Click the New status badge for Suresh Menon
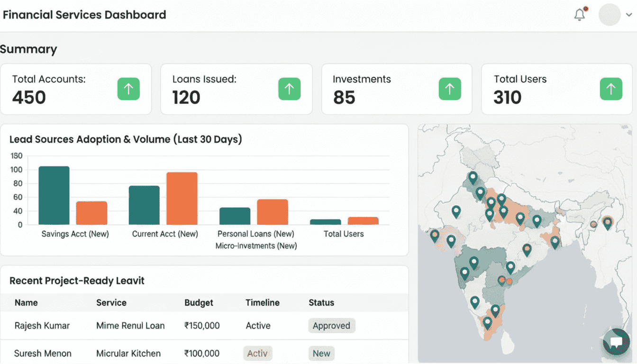Viewport: 637px width, 364px height. point(321,354)
